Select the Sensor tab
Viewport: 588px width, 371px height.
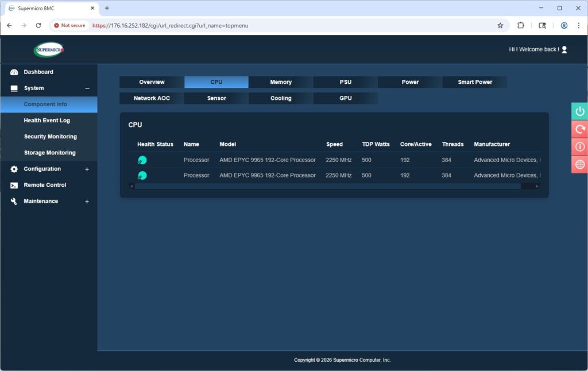click(216, 98)
